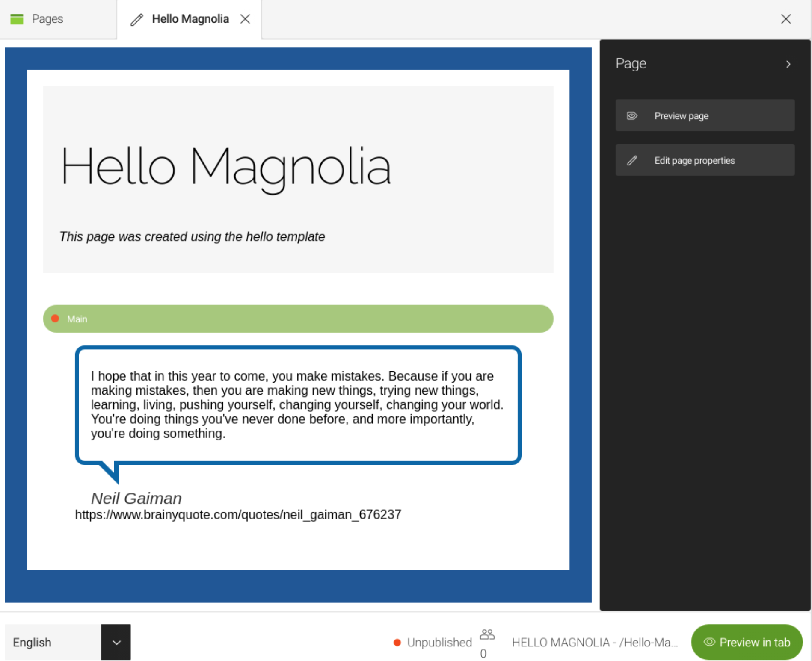
Task: Click the eye icon in Preview in tab
Action: click(709, 642)
